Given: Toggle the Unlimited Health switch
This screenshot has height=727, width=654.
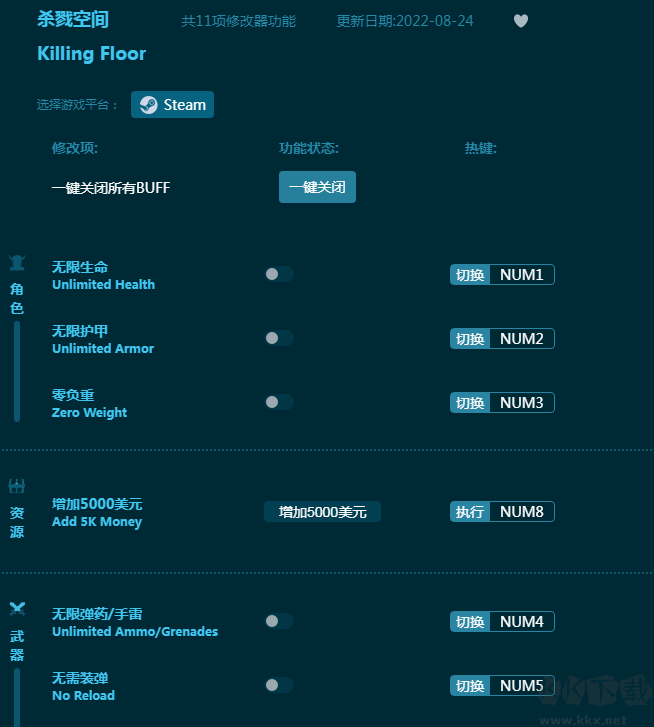Looking at the screenshot, I should coord(278,274).
